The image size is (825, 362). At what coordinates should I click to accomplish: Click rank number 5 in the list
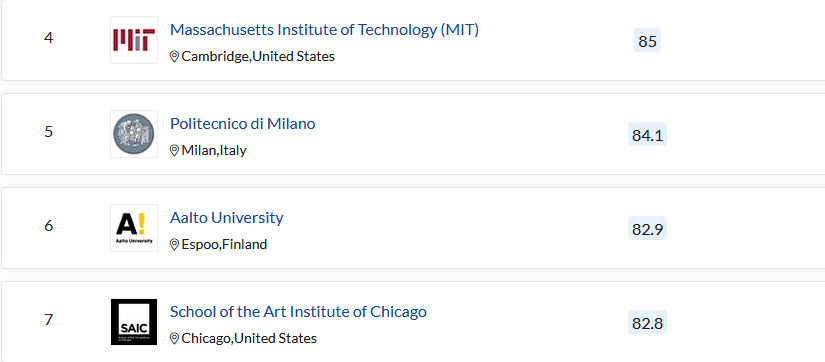point(48,132)
